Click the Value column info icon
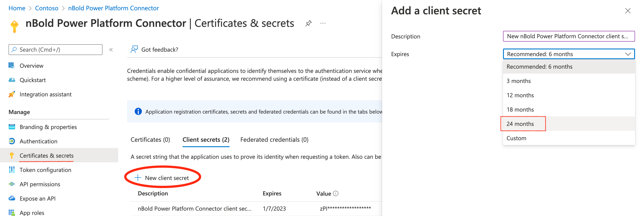This screenshot has height=216, width=644. [x=336, y=193]
